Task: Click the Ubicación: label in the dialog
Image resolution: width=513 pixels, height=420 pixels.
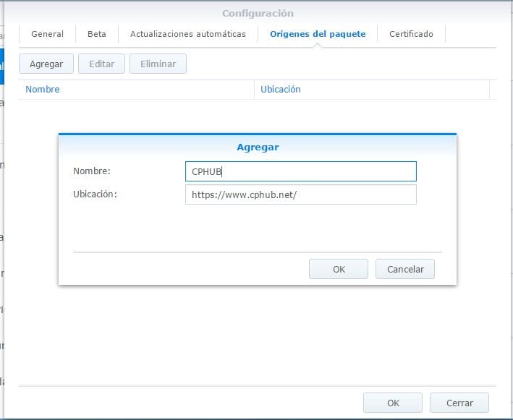Action: (95, 194)
